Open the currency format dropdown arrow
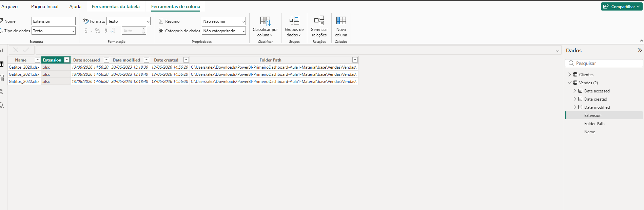The width and height of the screenshot is (644, 210). coord(91,31)
